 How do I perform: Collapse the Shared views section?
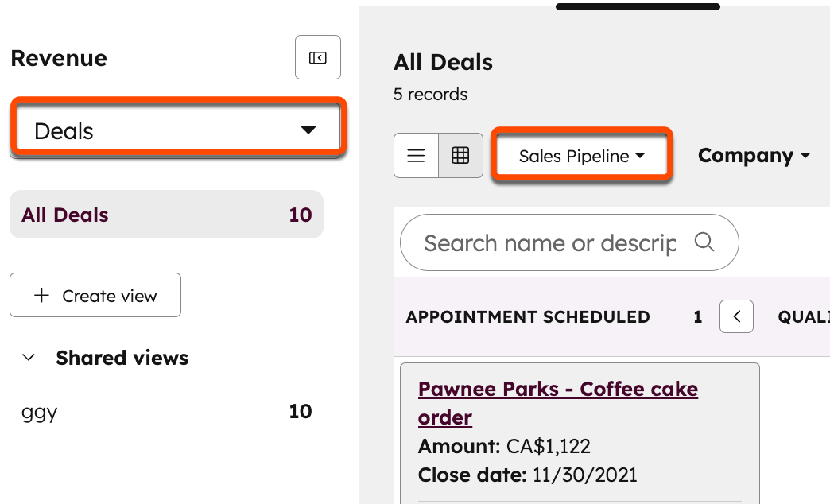click(29, 358)
